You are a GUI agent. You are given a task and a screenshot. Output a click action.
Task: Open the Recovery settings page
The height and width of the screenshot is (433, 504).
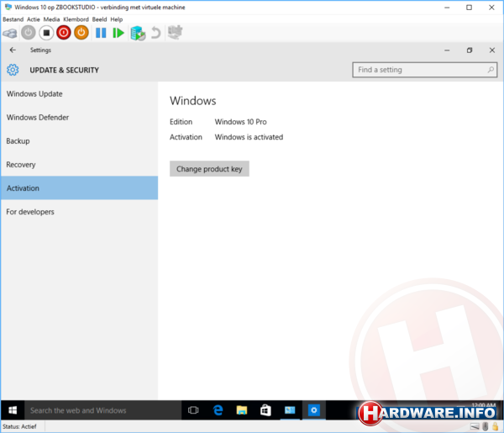tap(80, 165)
